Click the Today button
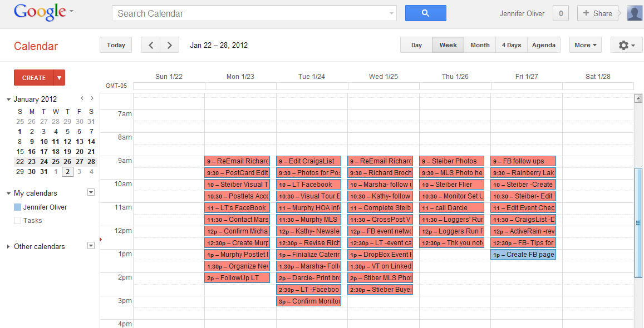 click(x=116, y=46)
